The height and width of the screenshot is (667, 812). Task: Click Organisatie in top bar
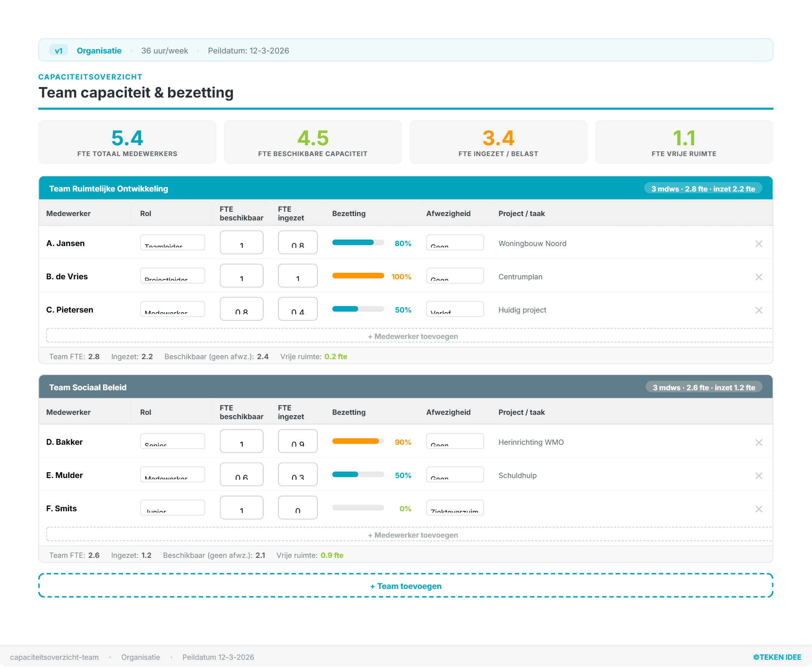point(99,51)
